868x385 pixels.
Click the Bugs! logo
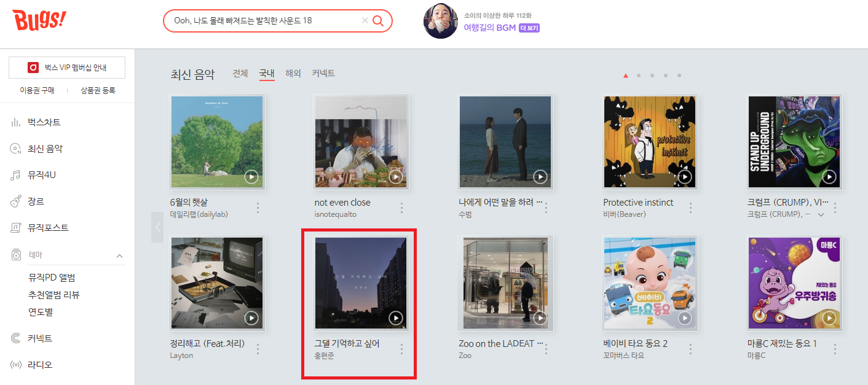[x=39, y=21]
